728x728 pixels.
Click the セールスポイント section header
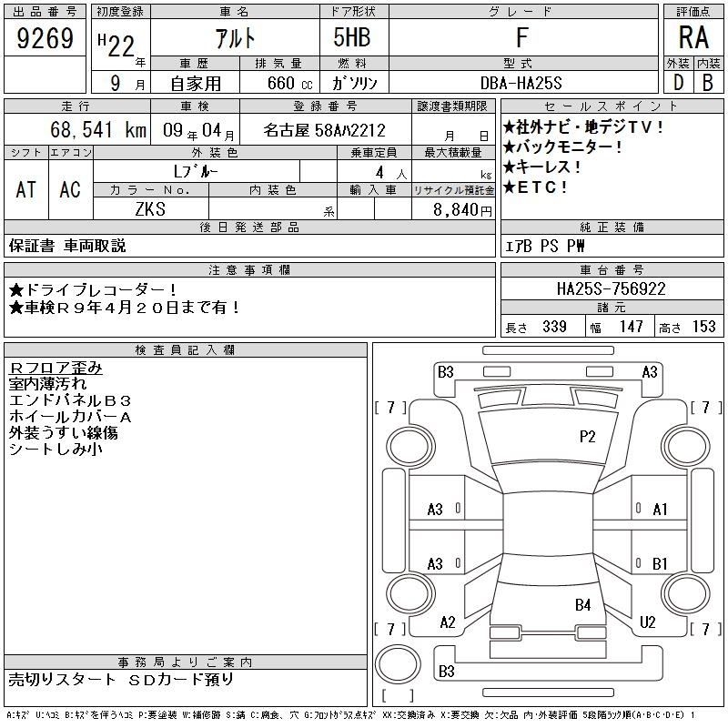point(612,106)
